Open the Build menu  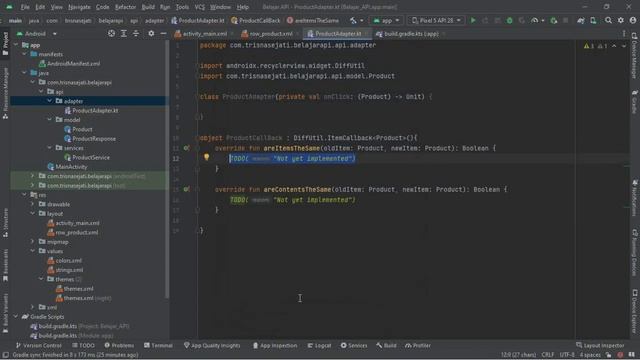[x=148, y=7]
